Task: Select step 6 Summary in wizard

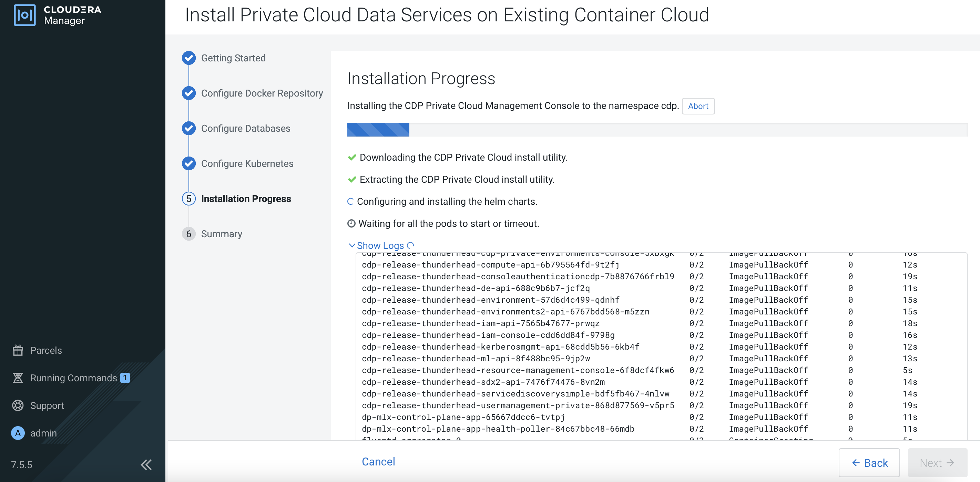Action: coord(221,234)
